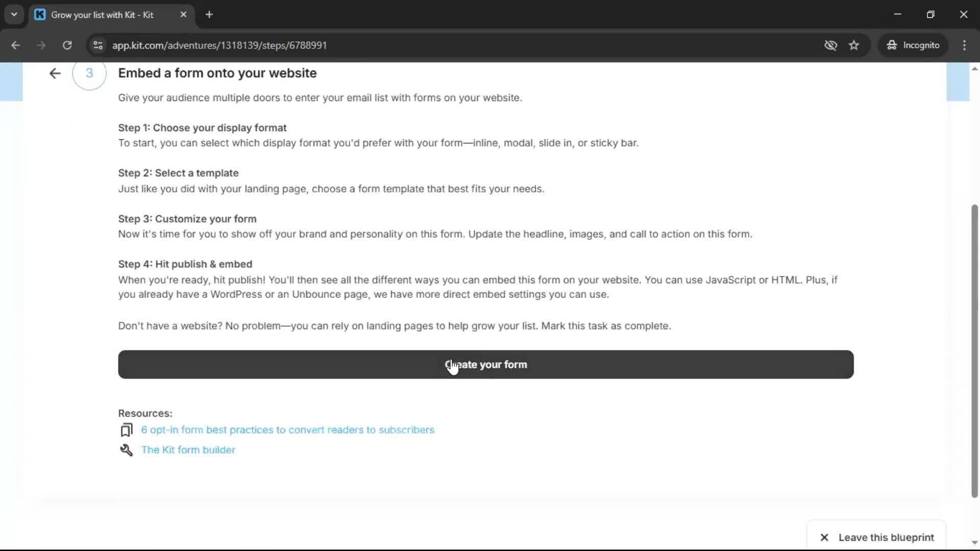Screen dimensions: 980x551
Task: Click the Incognito mode indicator
Action: (913, 45)
